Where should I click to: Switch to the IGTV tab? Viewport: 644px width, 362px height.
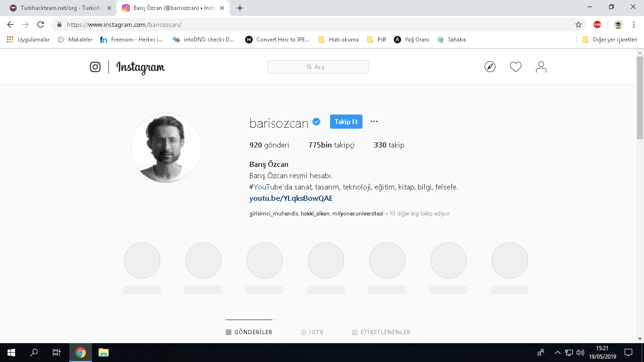point(312,332)
